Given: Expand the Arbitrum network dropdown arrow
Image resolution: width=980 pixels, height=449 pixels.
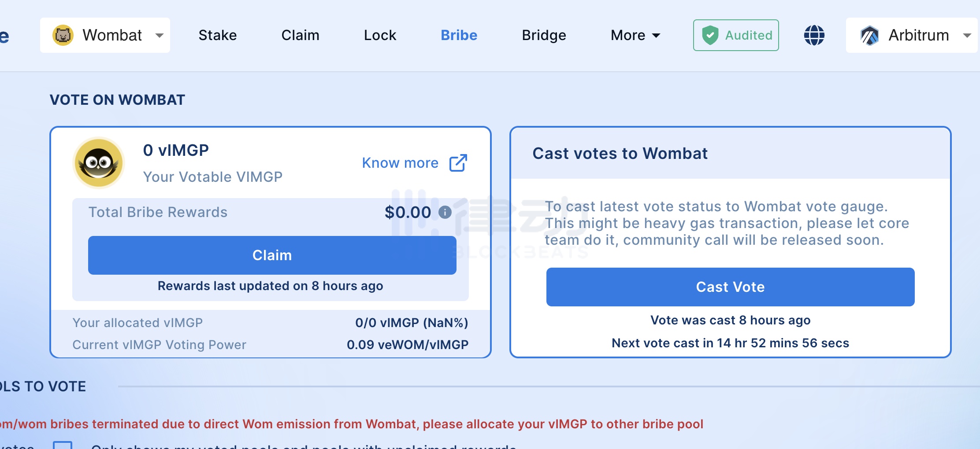Looking at the screenshot, I should click(967, 35).
